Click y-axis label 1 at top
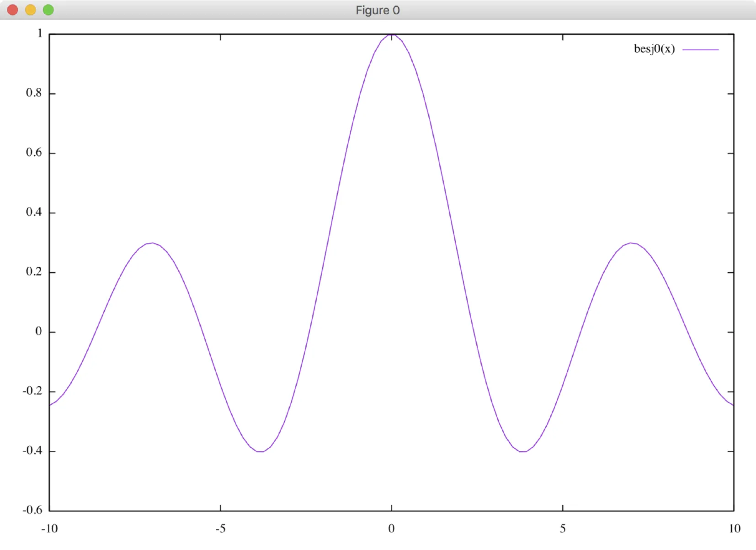Screen dimensions: 756x550 coord(40,33)
